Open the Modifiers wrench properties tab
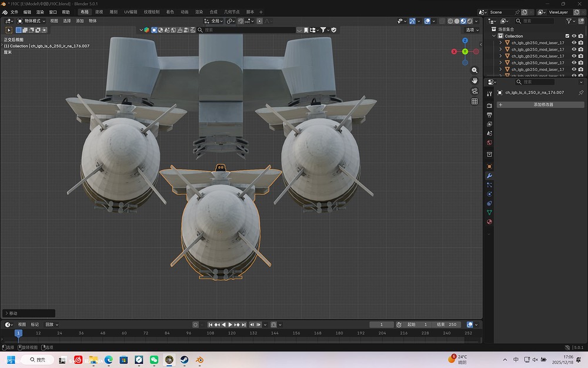Image resolution: width=588 pixels, height=368 pixels. coord(489,175)
